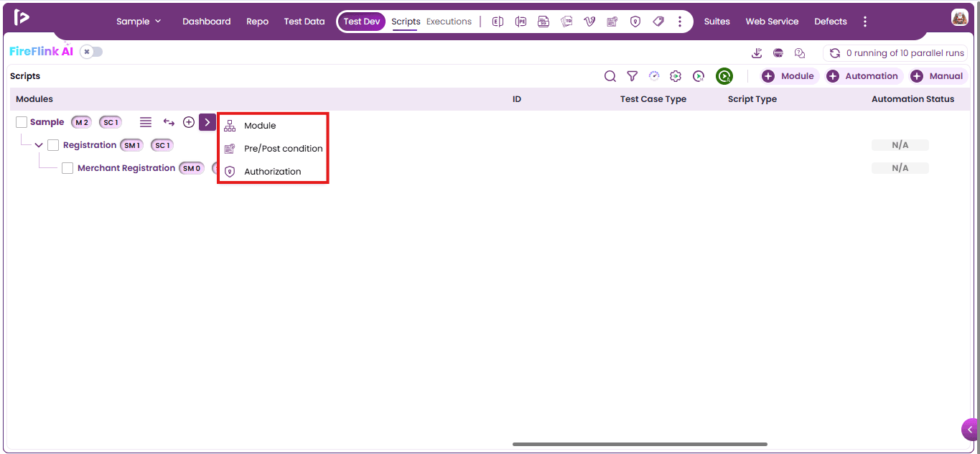Image resolution: width=980 pixels, height=454 pixels.
Task: Click the refresh icon beside parallel runs
Action: (x=835, y=53)
